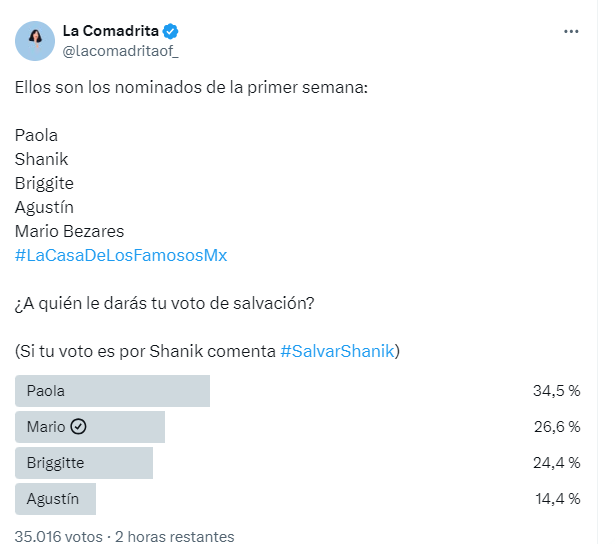The image size is (615, 544).
Task: Open the three-dot more options menu
Action: [x=571, y=32]
